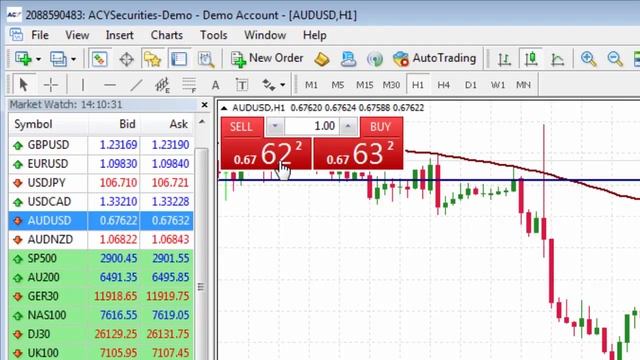Select the H1 timeframe button
Image resolution: width=640 pixels, height=360 pixels.
pos(418,85)
